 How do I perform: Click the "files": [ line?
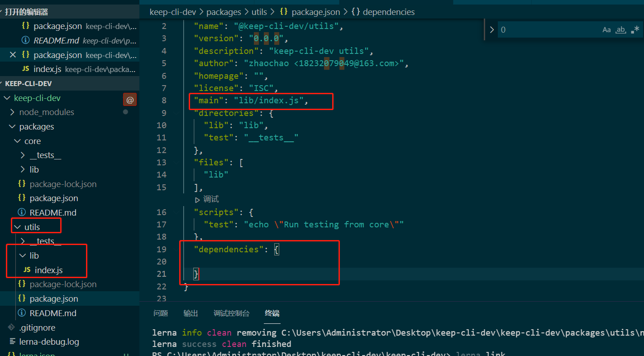(x=219, y=162)
